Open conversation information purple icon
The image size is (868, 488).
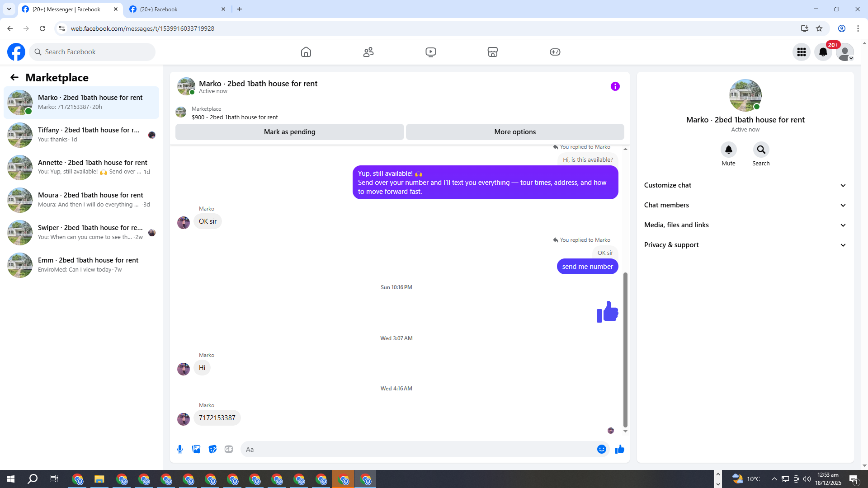(x=615, y=86)
